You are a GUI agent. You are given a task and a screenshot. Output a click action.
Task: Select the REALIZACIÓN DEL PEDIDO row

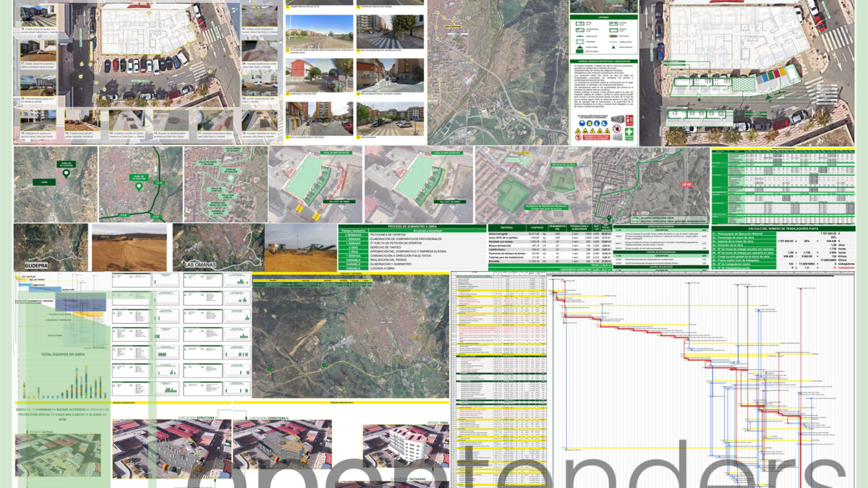[x=413, y=261]
